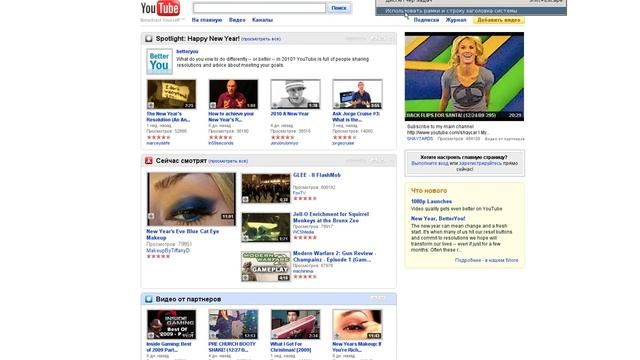Open the 1080p Launches news link
The image size is (640, 360).
431,202
